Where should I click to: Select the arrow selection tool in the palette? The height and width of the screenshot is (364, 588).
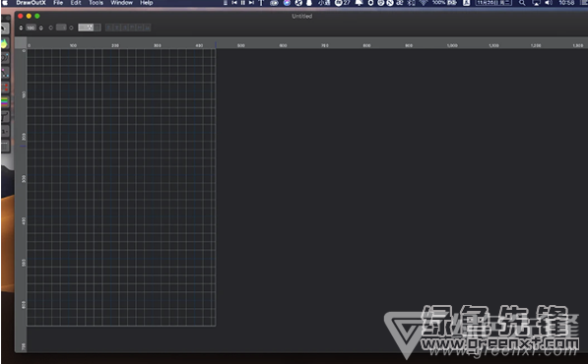(x=5, y=29)
